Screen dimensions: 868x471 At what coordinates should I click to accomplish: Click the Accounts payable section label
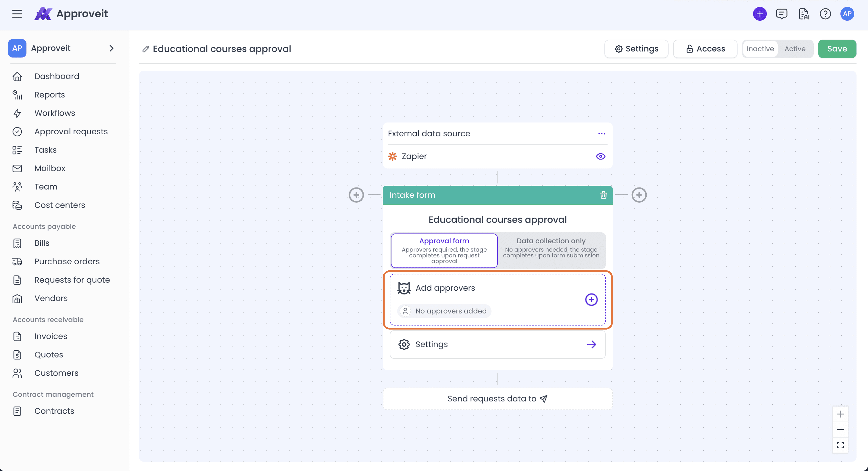(x=44, y=227)
